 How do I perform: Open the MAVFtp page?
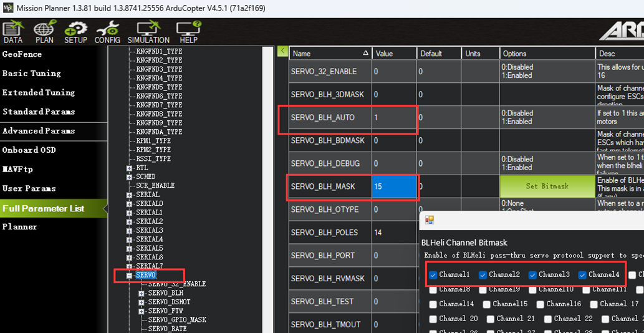coord(17,169)
